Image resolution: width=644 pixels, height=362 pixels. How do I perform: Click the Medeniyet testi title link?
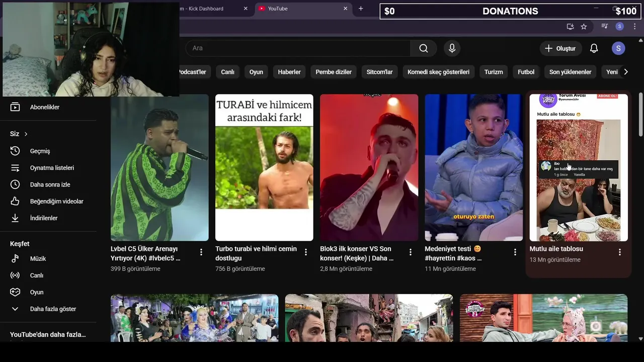click(453, 253)
